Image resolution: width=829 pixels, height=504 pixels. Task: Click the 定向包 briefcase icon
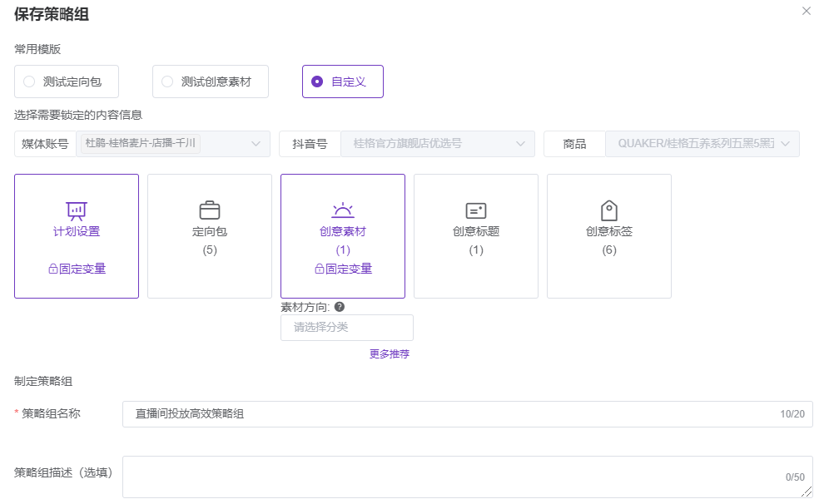click(x=210, y=210)
